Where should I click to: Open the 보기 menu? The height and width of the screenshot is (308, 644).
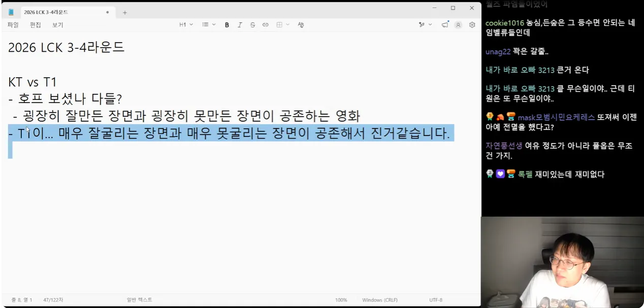click(x=57, y=25)
